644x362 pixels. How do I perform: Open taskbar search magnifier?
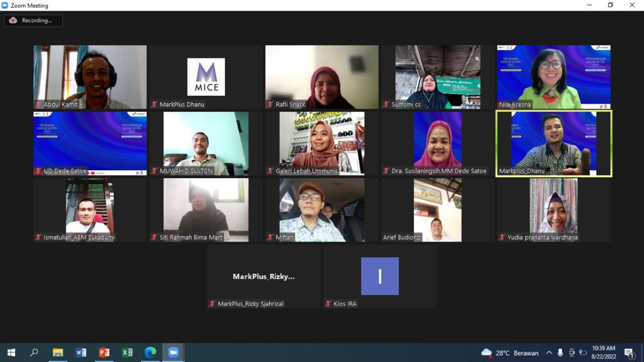tap(34, 353)
